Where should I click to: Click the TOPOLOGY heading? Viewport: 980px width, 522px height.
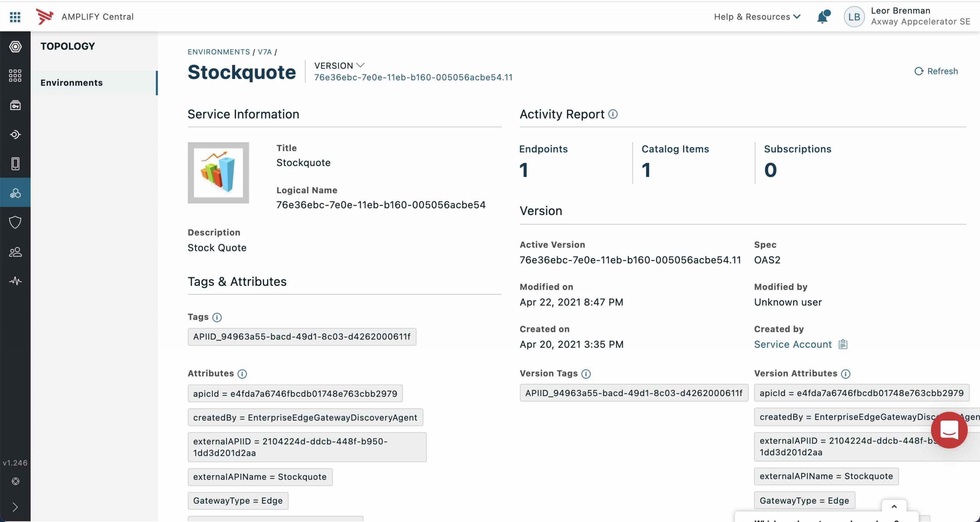click(68, 46)
